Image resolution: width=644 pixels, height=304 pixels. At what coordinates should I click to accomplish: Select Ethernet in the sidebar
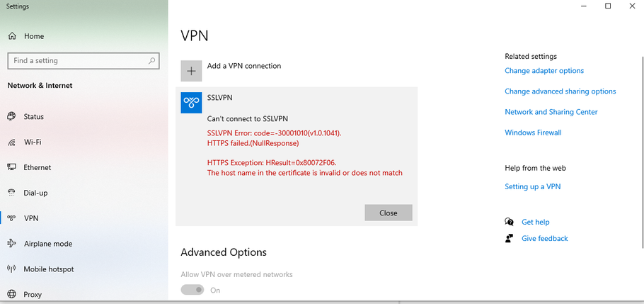tap(38, 168)
